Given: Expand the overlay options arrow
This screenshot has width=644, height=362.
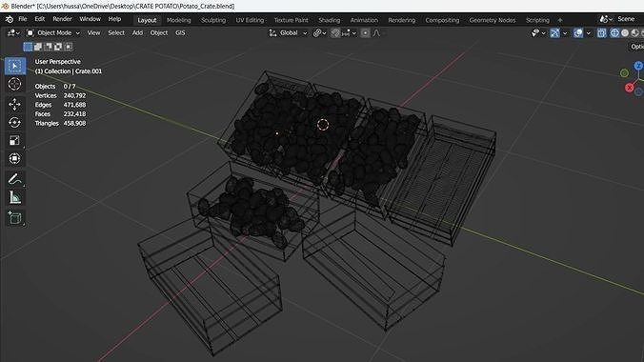Looking at the screenshot, I should click(x=589, y=33).
